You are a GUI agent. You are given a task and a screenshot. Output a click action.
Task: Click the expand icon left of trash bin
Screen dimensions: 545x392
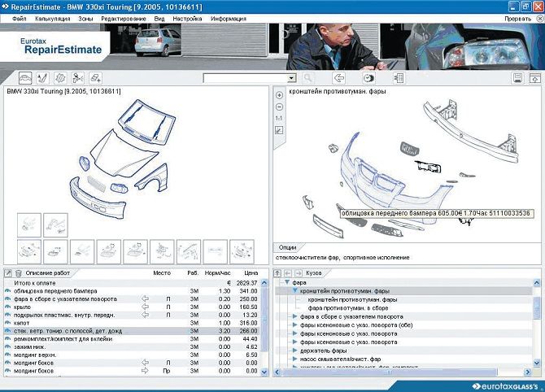tap(8, 273)
